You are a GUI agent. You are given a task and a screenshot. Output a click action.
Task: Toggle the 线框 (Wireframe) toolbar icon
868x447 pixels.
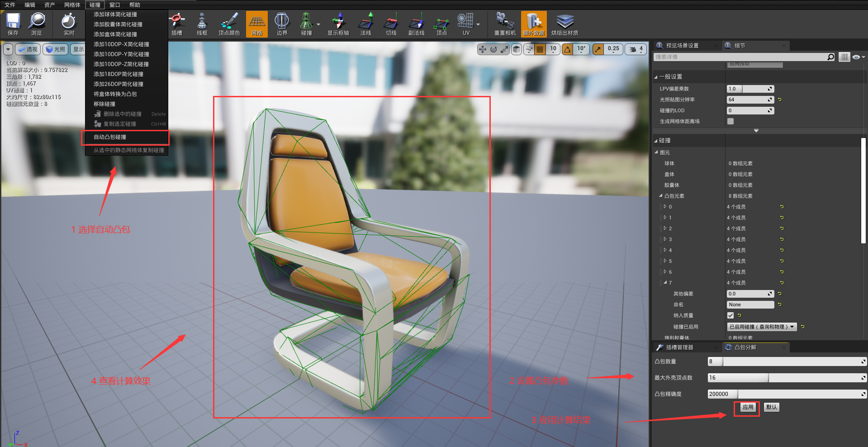202,24
